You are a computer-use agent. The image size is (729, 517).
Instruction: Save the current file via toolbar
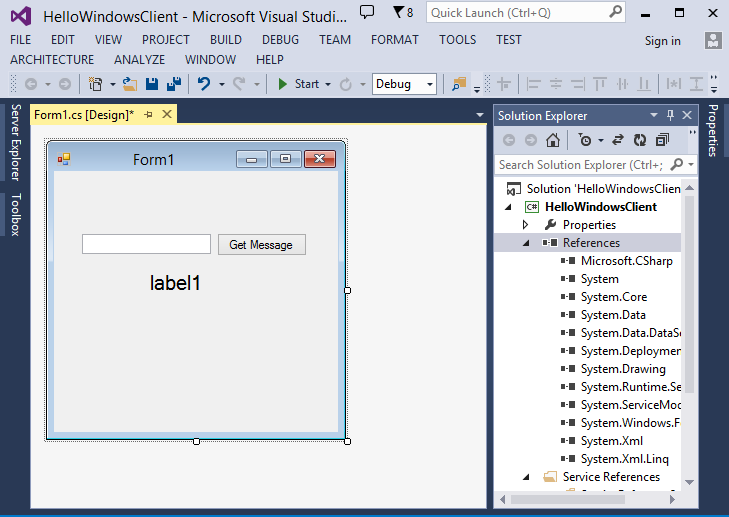coord(152,84)
